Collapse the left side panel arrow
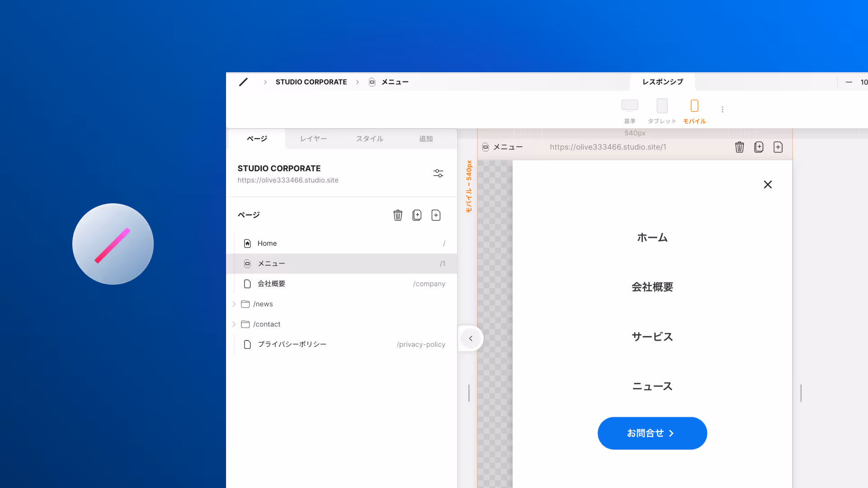The image size is (868, 488). pyautogui.click(x=471, y=338)
